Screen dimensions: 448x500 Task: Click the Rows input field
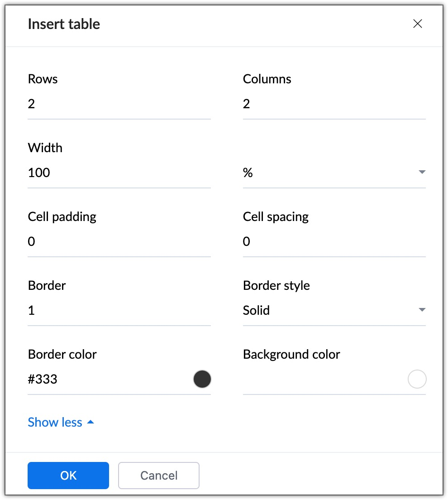point(119,104)
